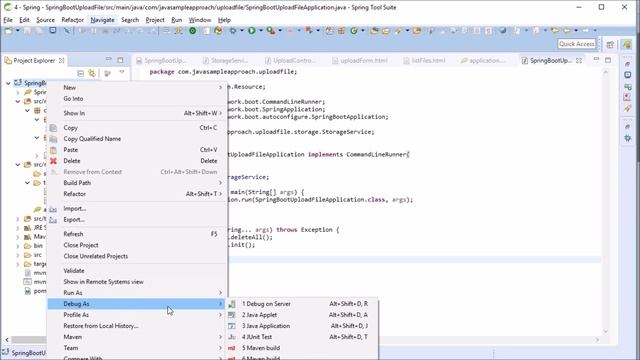Minimize the Project Explorer view
Viewport: 640px width, 360px height.
[108, 60]
